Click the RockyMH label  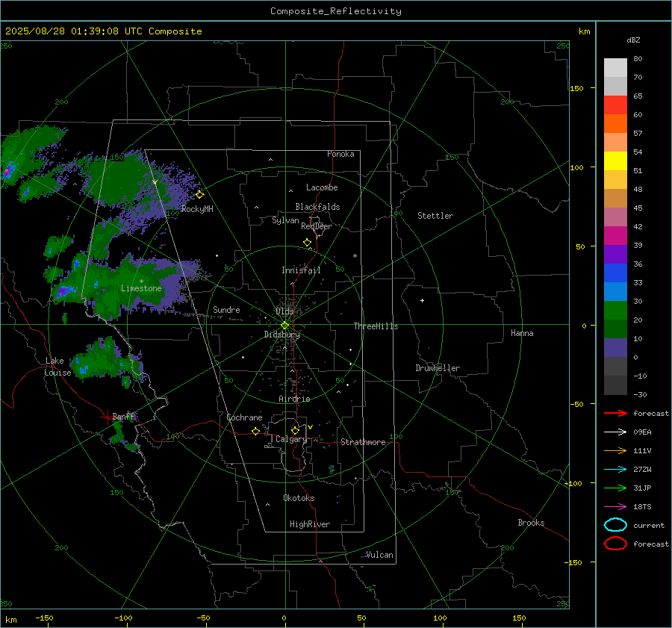point(197,209)
